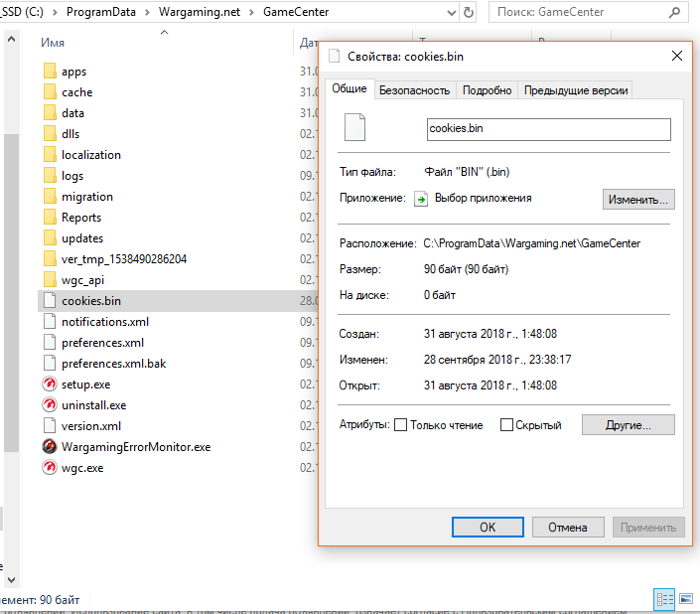This screenshot has width=700, height=614.
Task: Click the details view icon in status bar
Action: (x=663, y=599)
